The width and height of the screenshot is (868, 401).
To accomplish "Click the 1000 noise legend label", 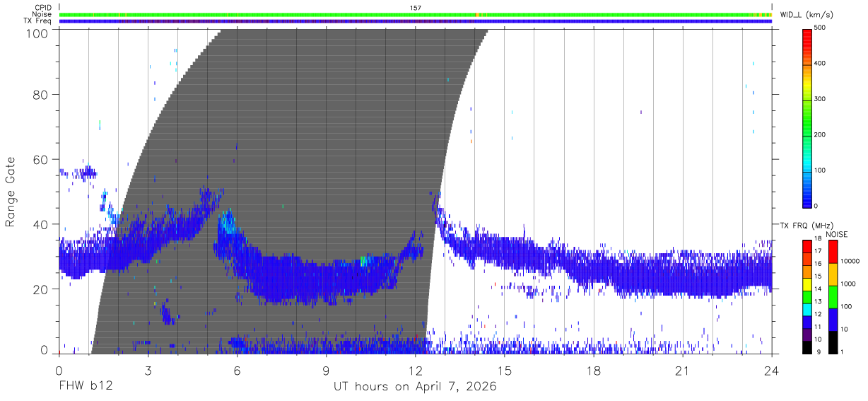I will tap(848, 284).
